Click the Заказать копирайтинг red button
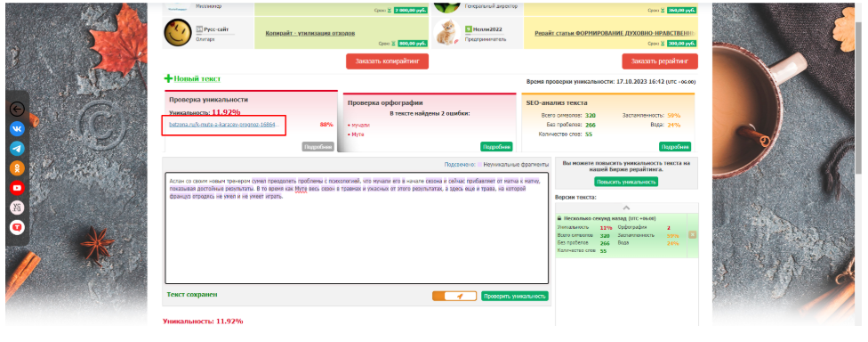 tap(387, 61)
